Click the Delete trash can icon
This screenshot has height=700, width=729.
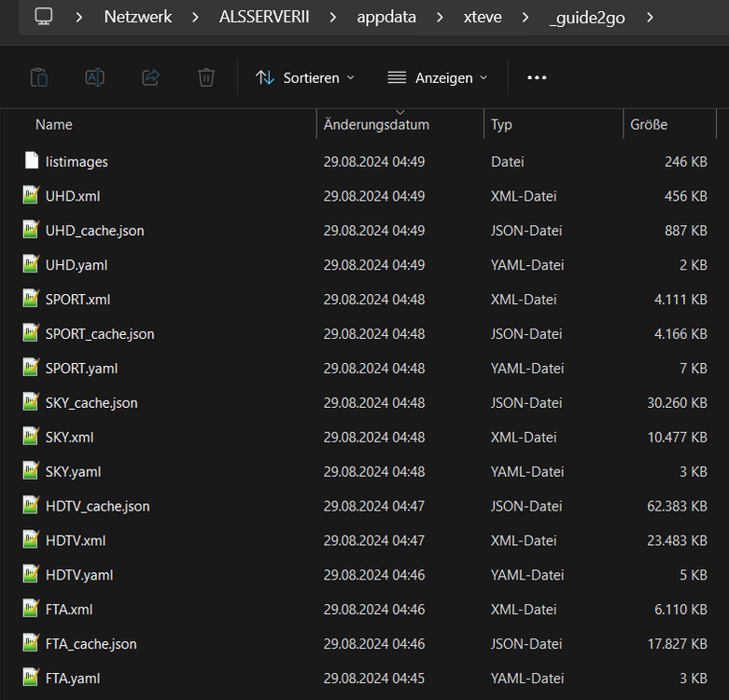tap(206, 77)
